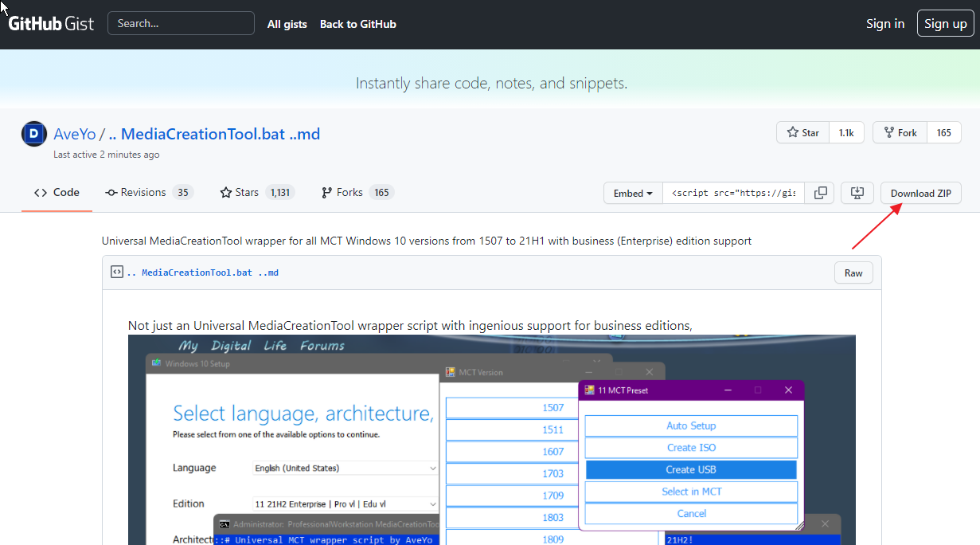Go Back to GitHub link
The image size is (980, 545).
point(358,24)
